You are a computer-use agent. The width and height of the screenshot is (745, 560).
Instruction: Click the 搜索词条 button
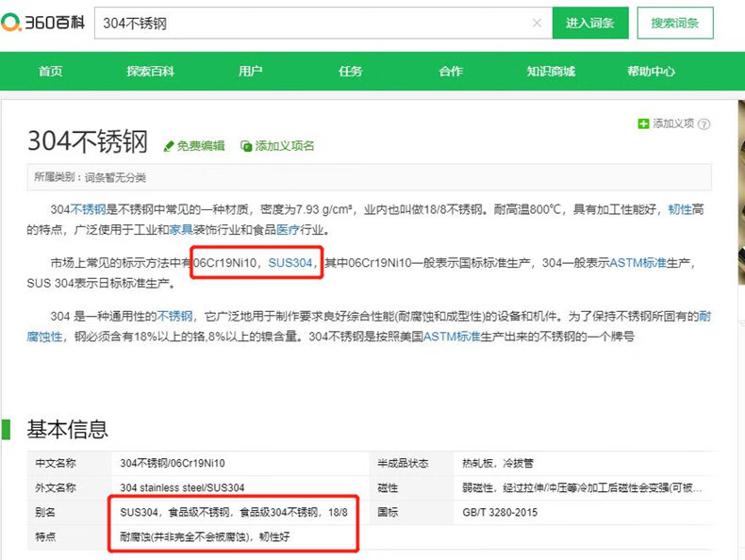[x=675, y=24]
